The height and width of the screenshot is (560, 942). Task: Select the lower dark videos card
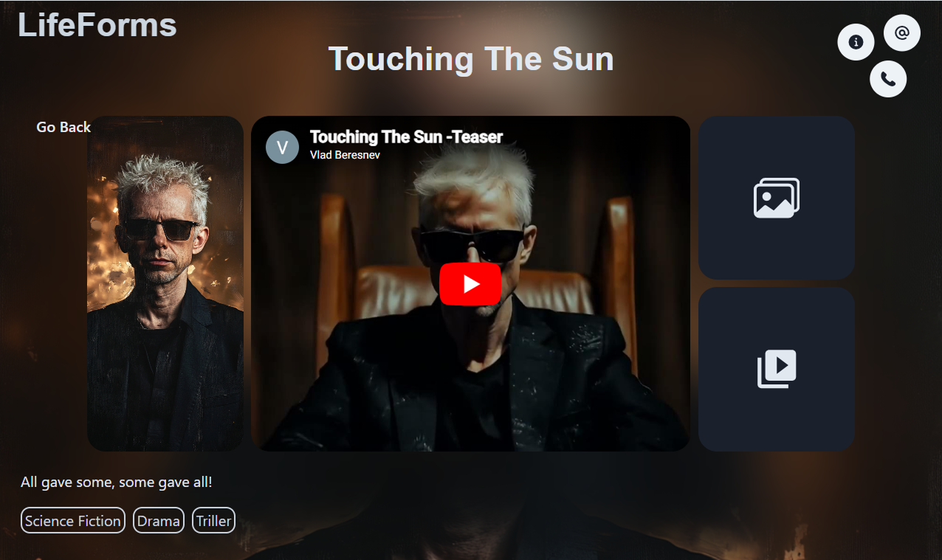coord(777,369)
